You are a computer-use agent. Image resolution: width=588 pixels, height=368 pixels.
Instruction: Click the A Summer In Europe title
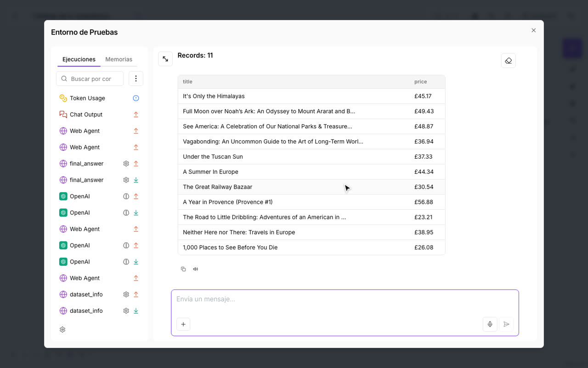tap(210, 172)
